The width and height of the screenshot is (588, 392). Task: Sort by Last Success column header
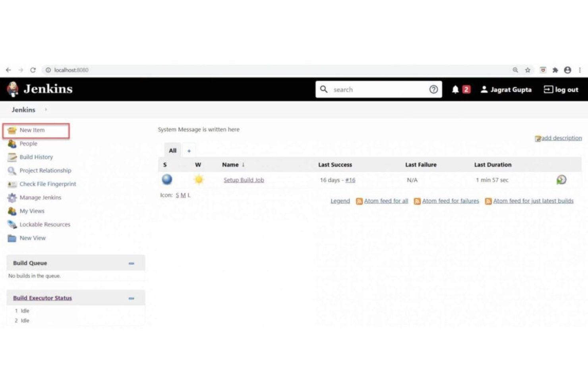tap(335, 164)
